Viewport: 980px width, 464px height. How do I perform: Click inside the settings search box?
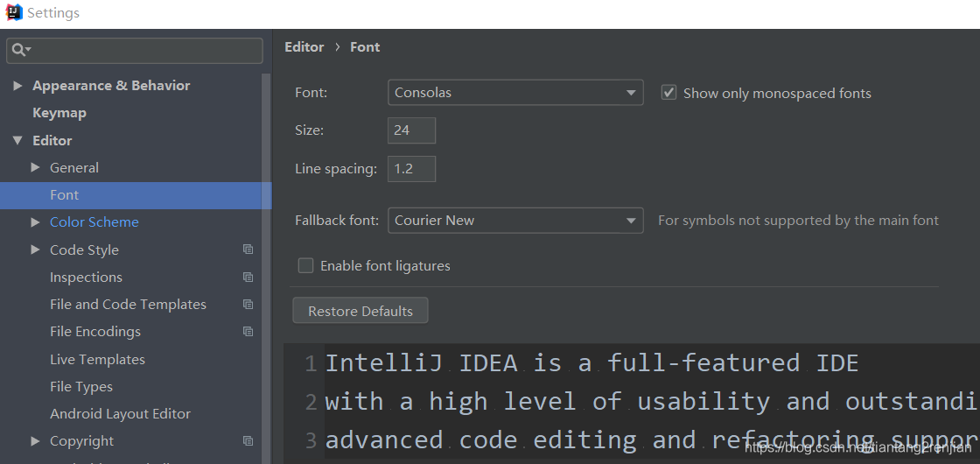135,50
